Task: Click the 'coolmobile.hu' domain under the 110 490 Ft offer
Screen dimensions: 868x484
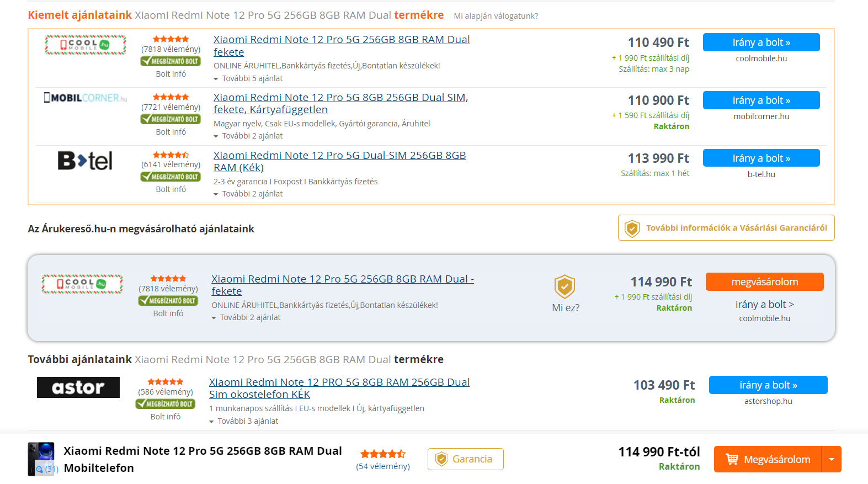Action: tap(761, 58)
